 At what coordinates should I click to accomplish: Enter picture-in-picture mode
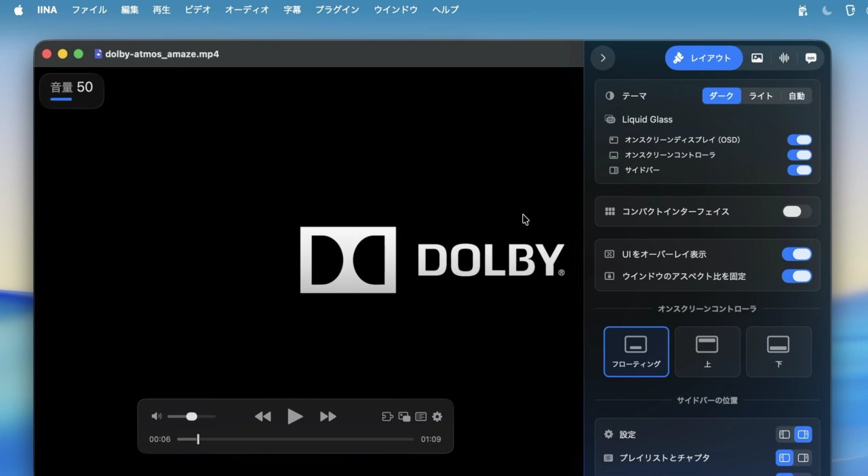click(x=404, y=416)
